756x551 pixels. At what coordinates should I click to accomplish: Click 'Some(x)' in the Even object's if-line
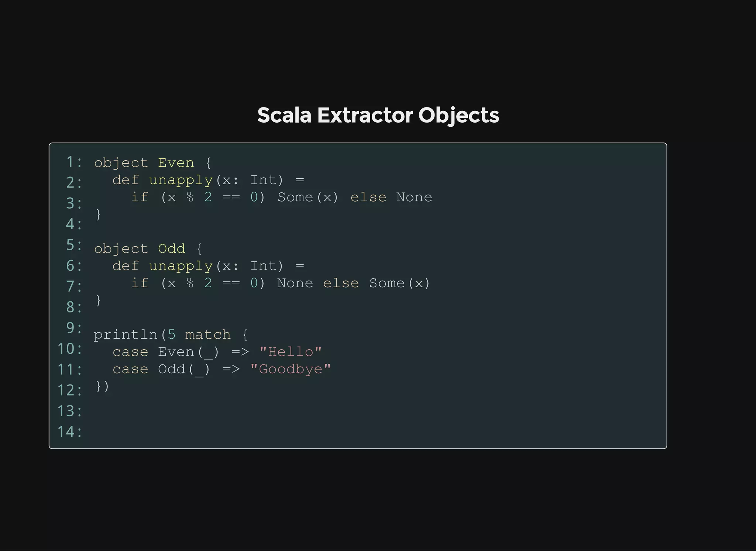[307, 197]
